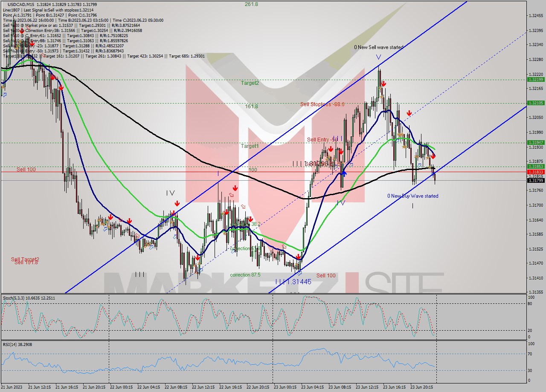Click the red 1.31833 price tag

click(x=535, y=172)
